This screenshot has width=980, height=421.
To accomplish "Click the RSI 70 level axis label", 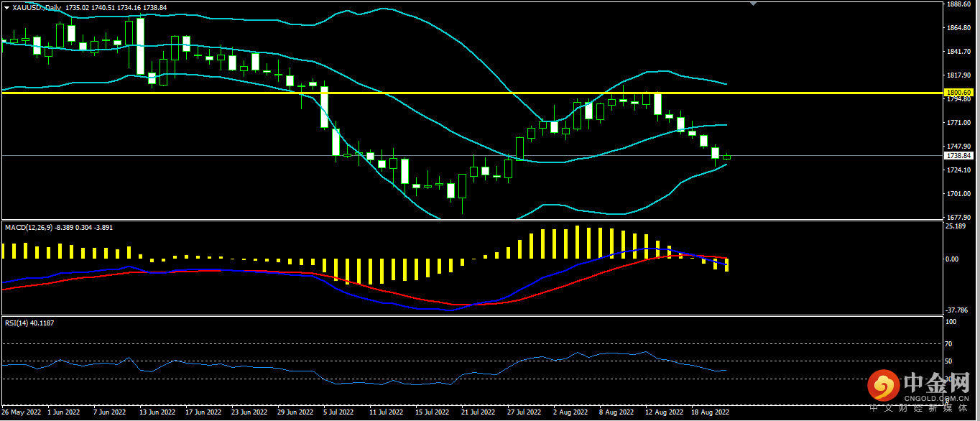I will point(949,344).
